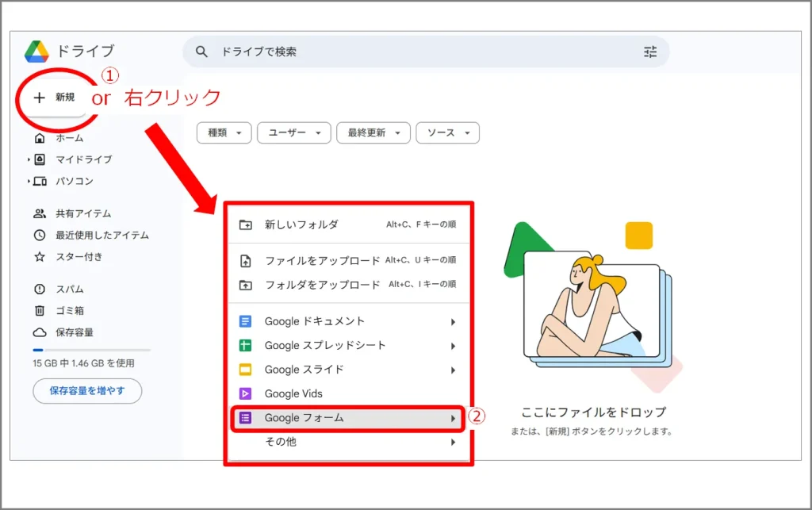Screen dimensions: 812x510
Task: Expand the マイドライブ tree arrow
Action: [x=29, y=159]
